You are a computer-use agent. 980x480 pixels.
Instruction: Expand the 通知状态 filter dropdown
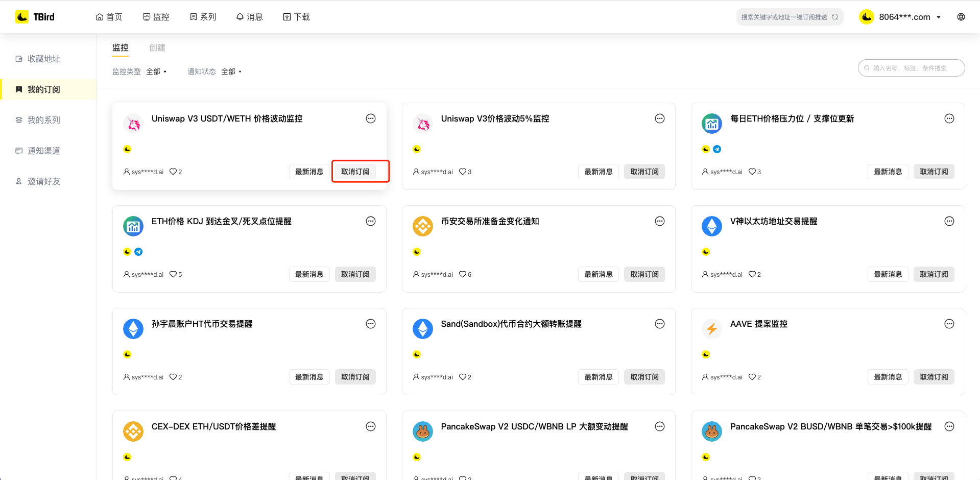[x=231, y=71]
